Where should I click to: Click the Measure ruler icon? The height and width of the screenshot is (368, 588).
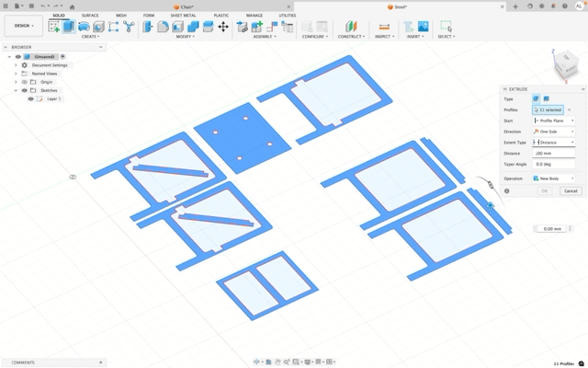(384, 27)
